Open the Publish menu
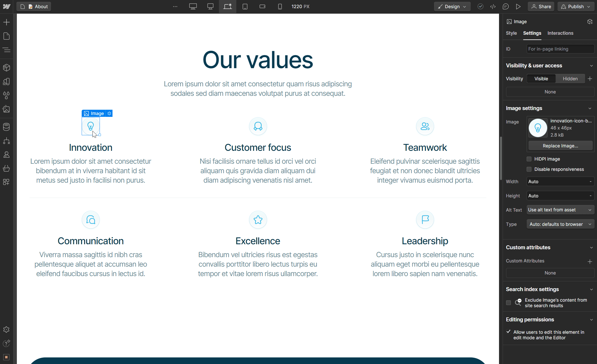The image size is (597, 364). coord(575,7)
